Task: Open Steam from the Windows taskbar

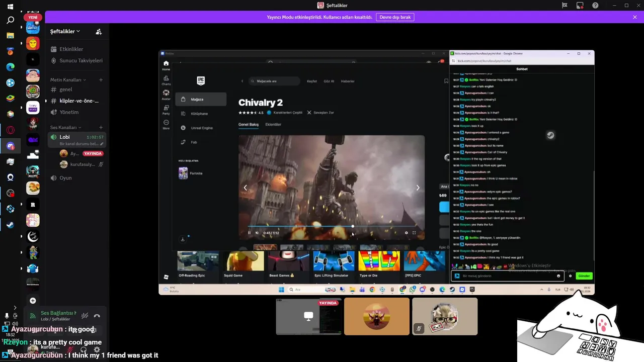Action: point(10,225)
